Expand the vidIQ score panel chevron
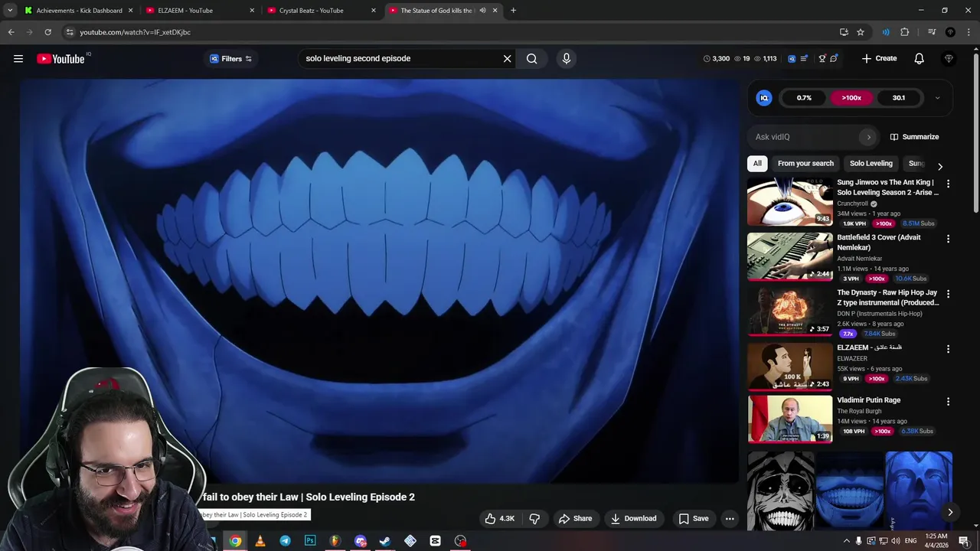Screen dimensions: 980x551 click(937, 98)
